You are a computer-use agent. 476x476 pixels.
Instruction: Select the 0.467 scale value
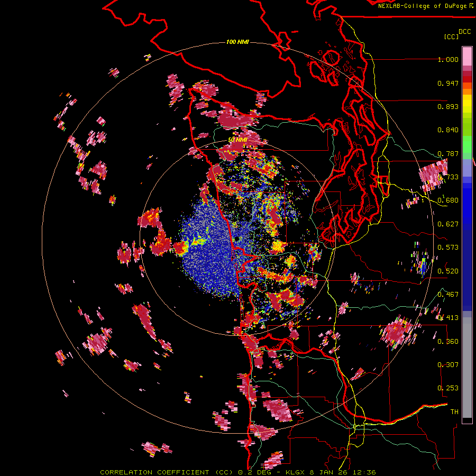(448, 295)
